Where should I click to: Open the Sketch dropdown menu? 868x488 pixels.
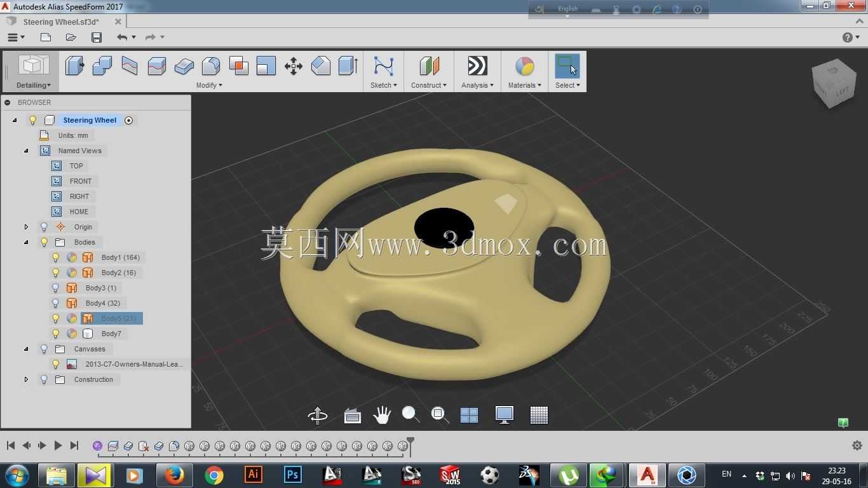point(384,85)
